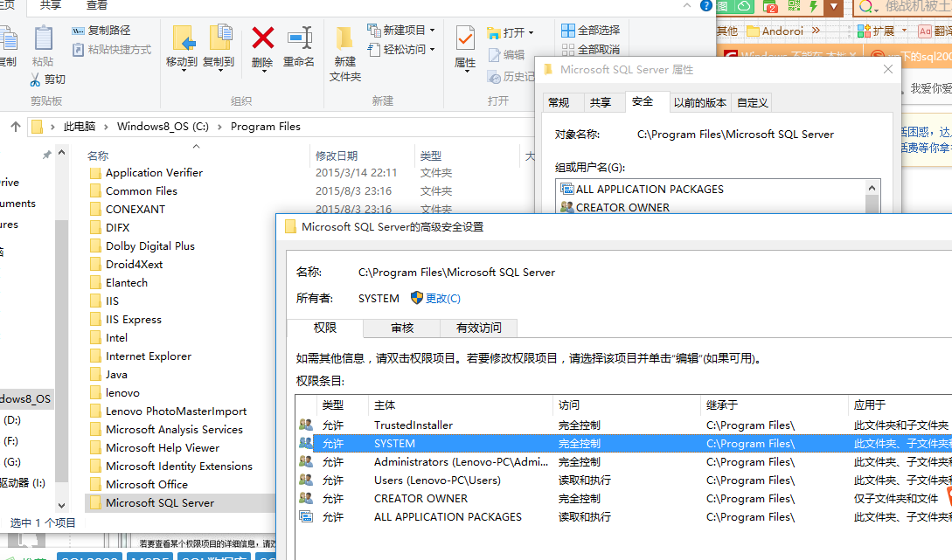952x560 pixels.
Task: Open the 扩展 extensions dropdown in browser
Action: pos(904,31)
